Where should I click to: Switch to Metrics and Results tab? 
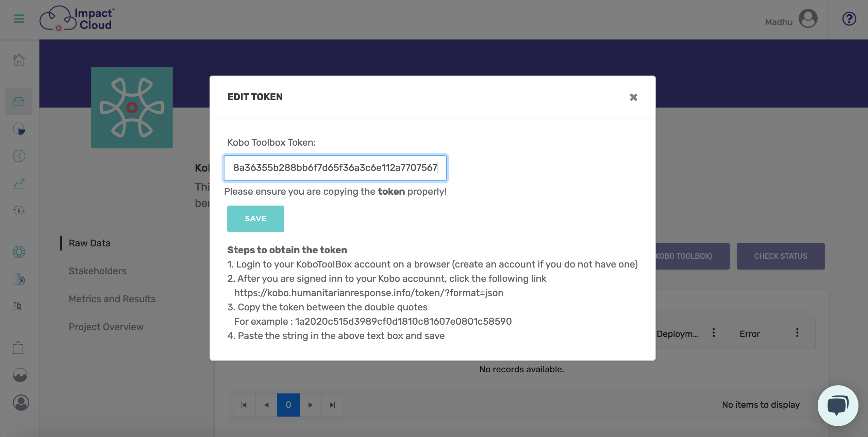point(112,299)
